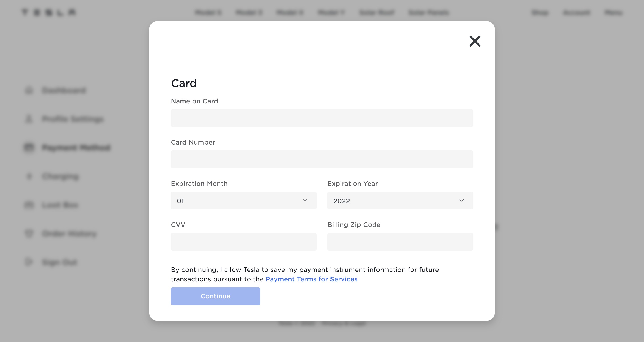This screenshot has width=644, height=342.
Task: Click the Payment Method card icon
Action: [29, 147]
